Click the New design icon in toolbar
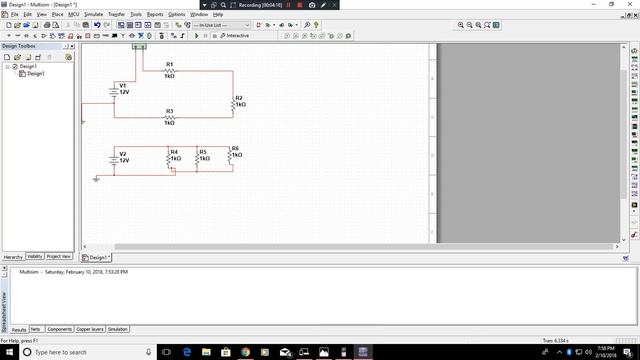Screen dimensions: 640x360 click(9, 25)
